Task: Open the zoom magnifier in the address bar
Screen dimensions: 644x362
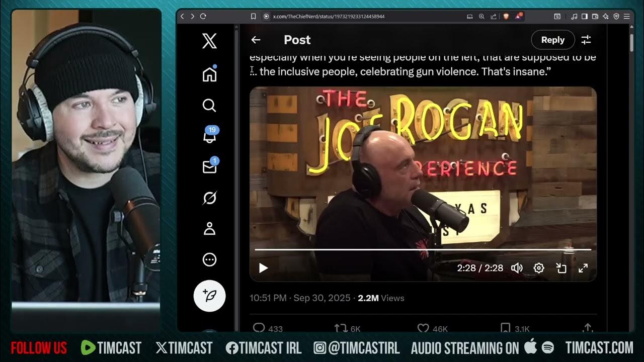Action: 481,17
